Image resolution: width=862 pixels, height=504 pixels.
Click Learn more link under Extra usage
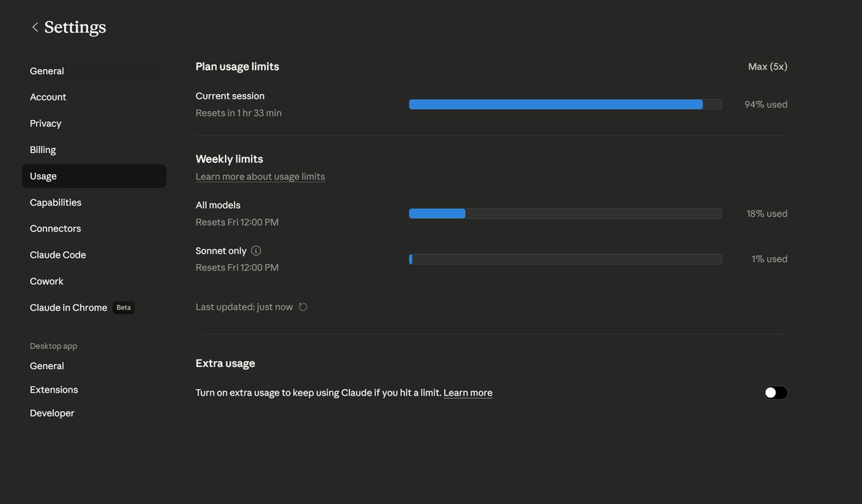coord(468,393)
